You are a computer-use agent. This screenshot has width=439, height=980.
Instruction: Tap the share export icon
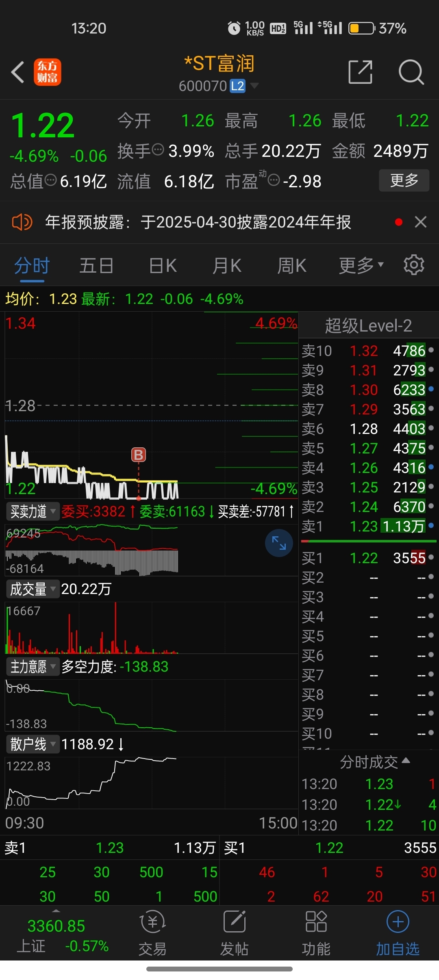(x=361, y=72)
